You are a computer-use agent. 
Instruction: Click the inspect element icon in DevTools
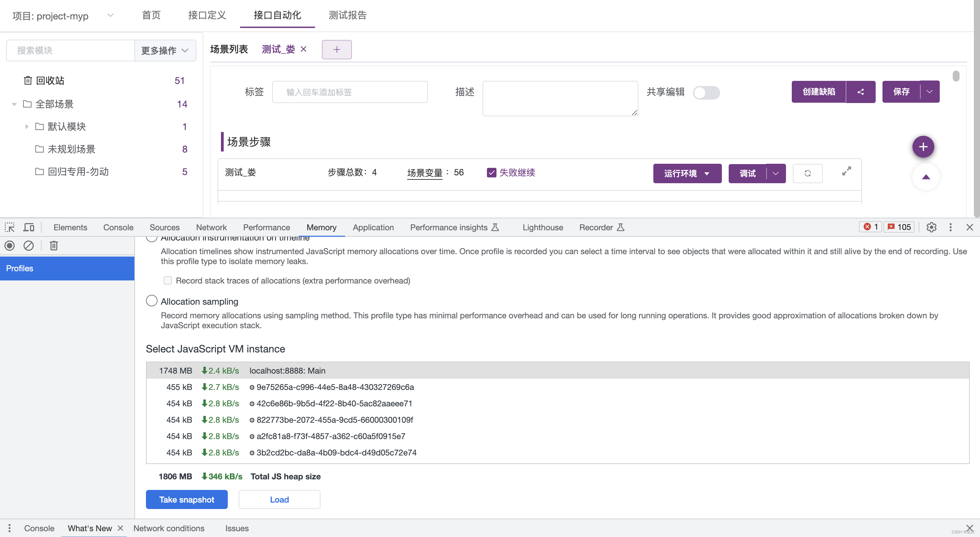click(x=10, y=227)
